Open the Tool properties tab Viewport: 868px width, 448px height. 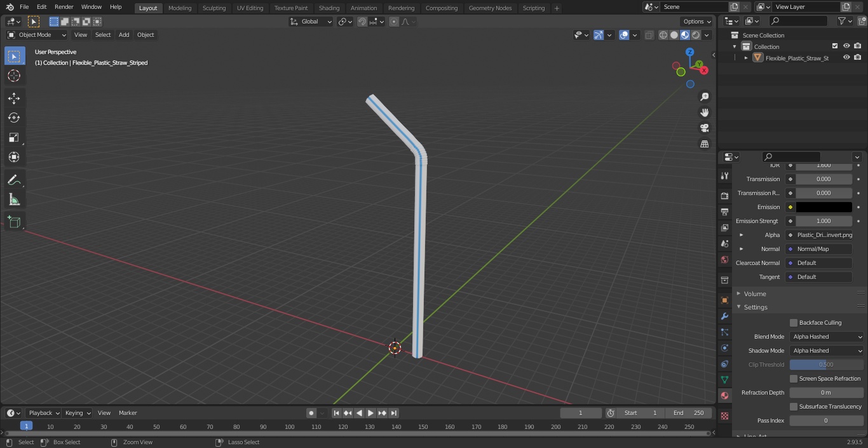point(724,176)
